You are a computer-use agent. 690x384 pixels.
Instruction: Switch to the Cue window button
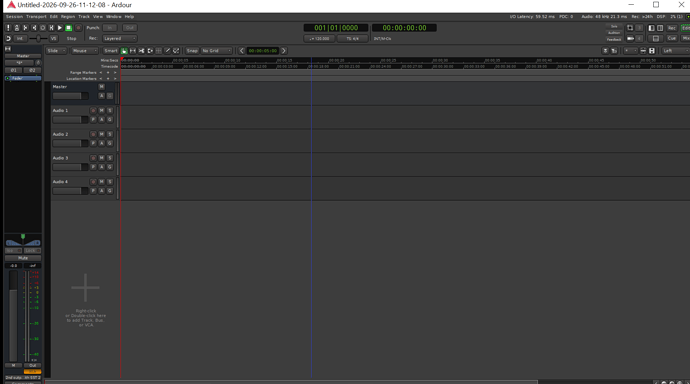(x=672, y=39)
